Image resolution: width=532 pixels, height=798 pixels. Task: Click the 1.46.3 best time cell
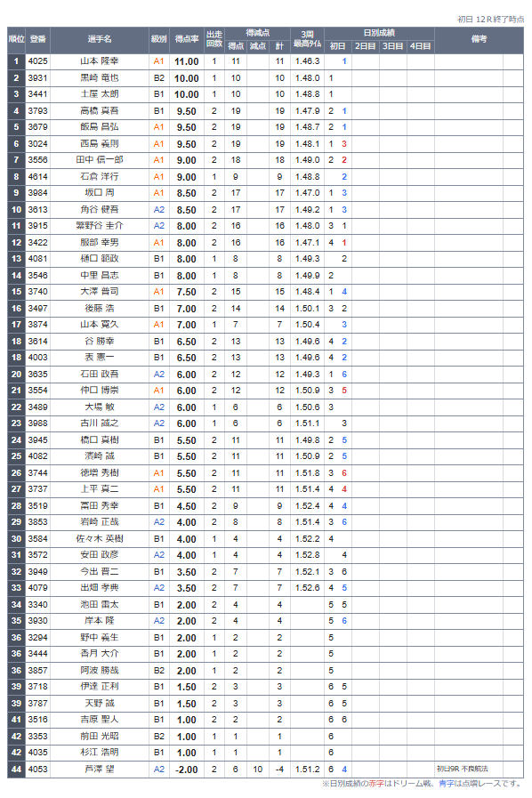pyautogui.click(x=307, y=61)
